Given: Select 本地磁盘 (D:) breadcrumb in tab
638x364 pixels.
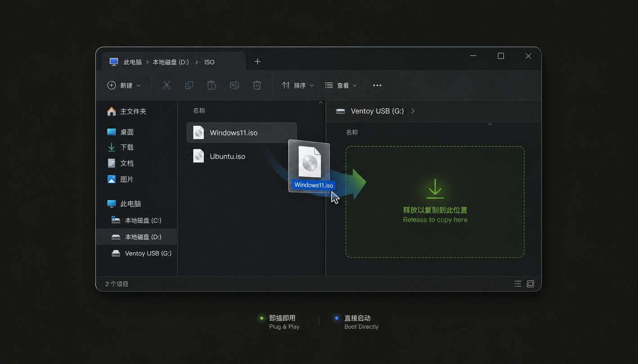Looking at the screenshot, I should [x=171, y=62].
